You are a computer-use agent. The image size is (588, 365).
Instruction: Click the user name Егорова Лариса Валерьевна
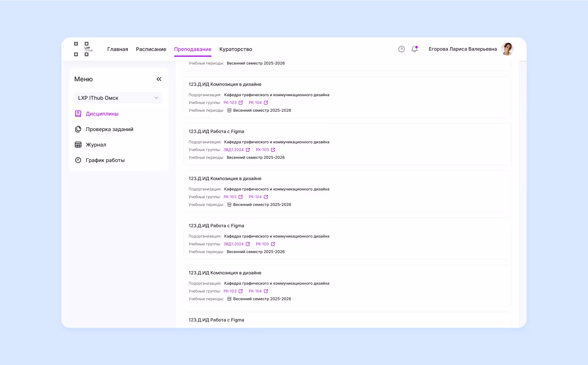click(x=463, y=49)
